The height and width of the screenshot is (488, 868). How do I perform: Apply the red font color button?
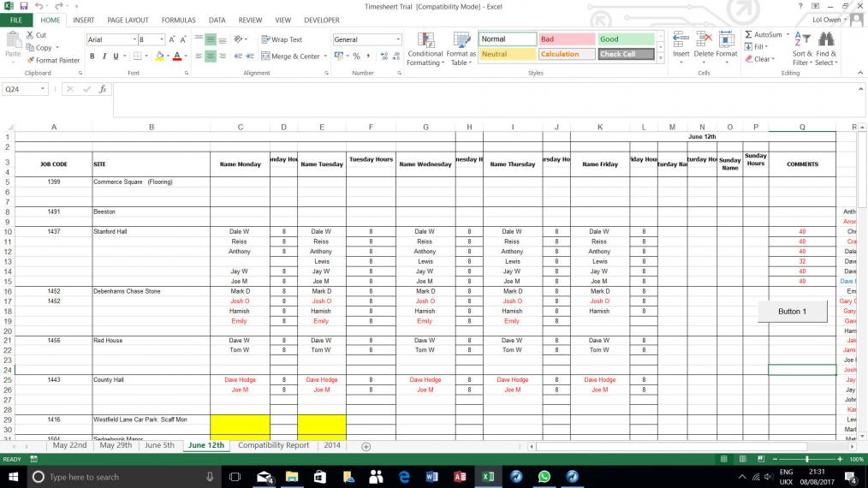click(x=177, y=56)
